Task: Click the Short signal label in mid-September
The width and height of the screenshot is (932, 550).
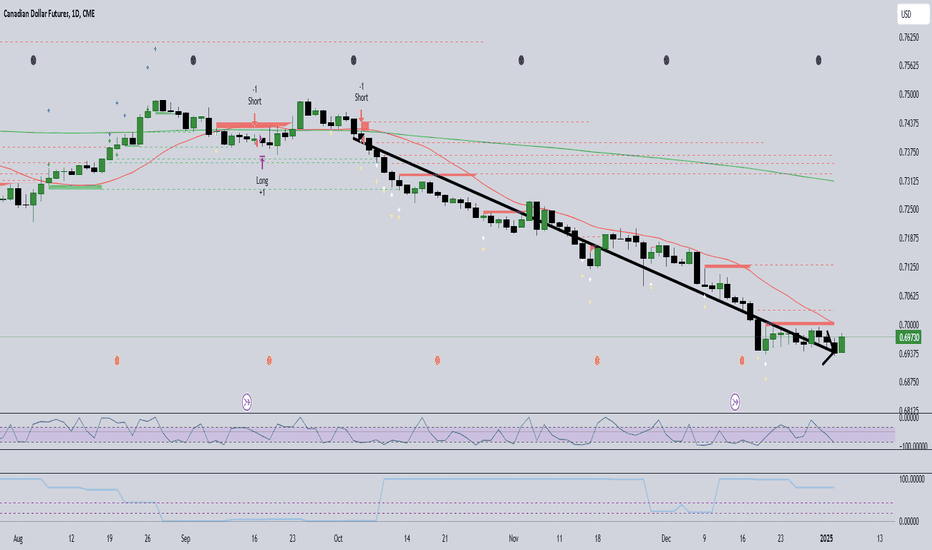Action: pyautogui.click(x=254, y=102)
